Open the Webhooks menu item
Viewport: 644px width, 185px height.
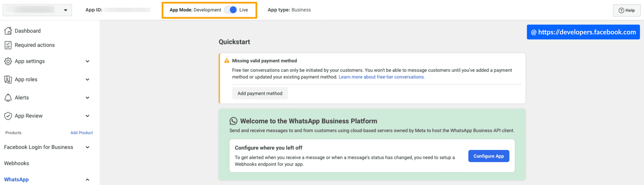16,163
